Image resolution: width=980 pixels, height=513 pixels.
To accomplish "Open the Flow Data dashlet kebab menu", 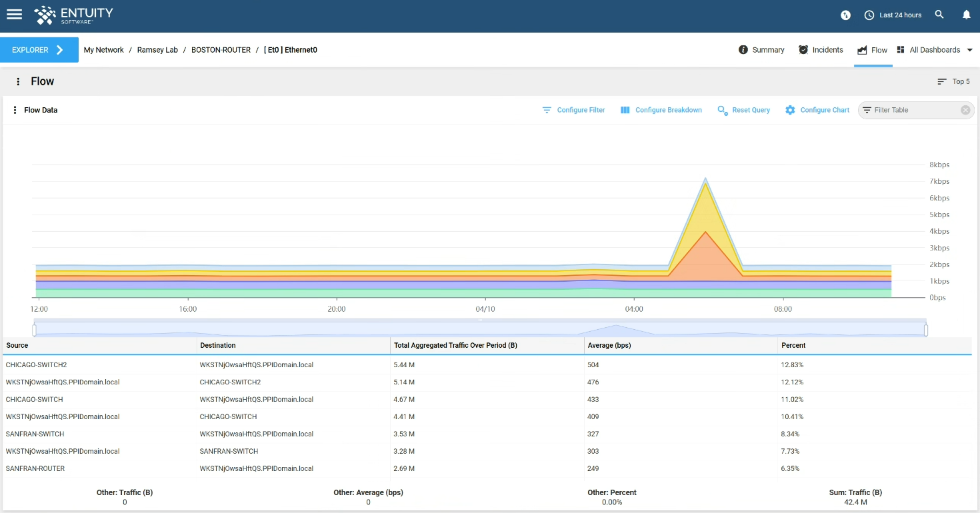I will point(15,110).
